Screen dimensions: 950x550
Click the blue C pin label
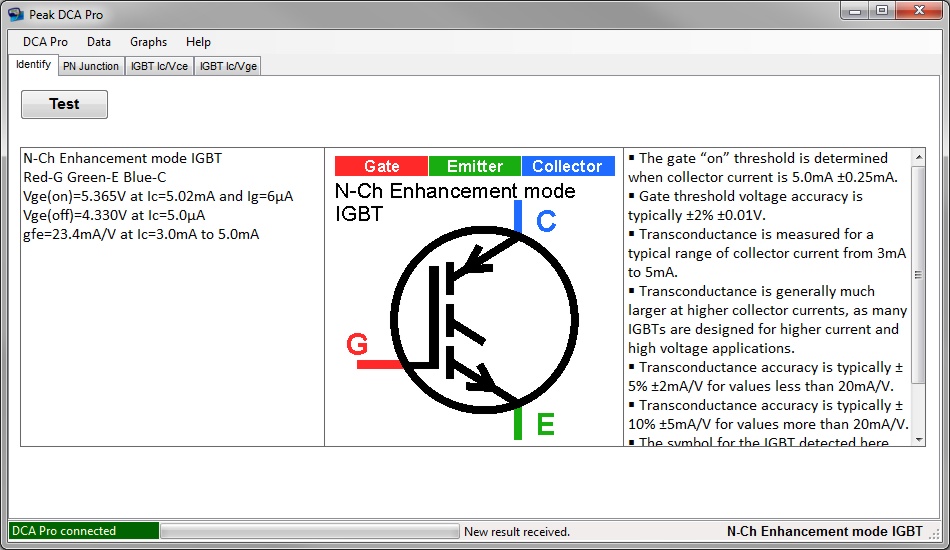tap(546, 221)
